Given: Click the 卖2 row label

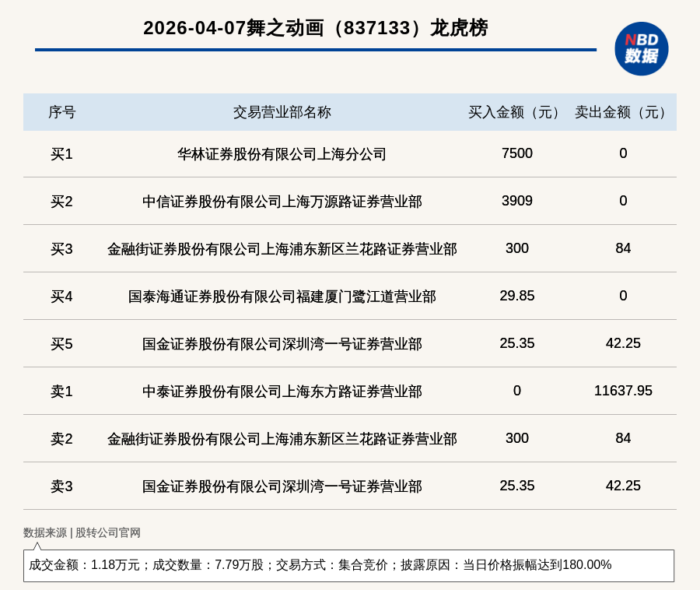Looking at the screenshot, I should point(61,439).
